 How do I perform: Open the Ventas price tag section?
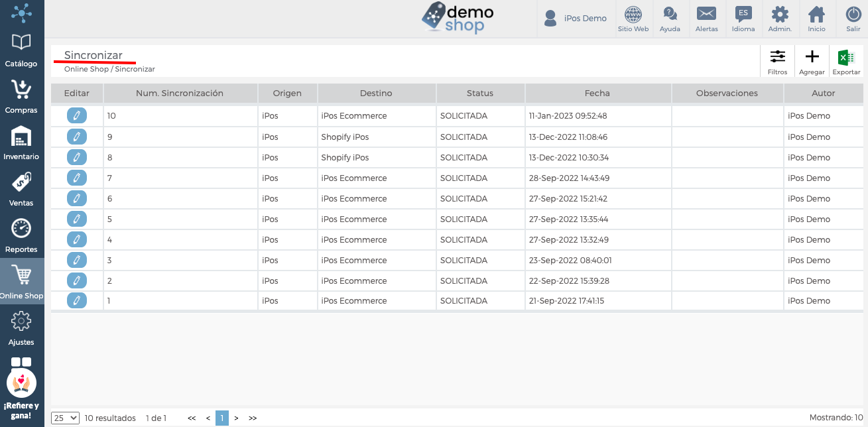pos(21,189)
